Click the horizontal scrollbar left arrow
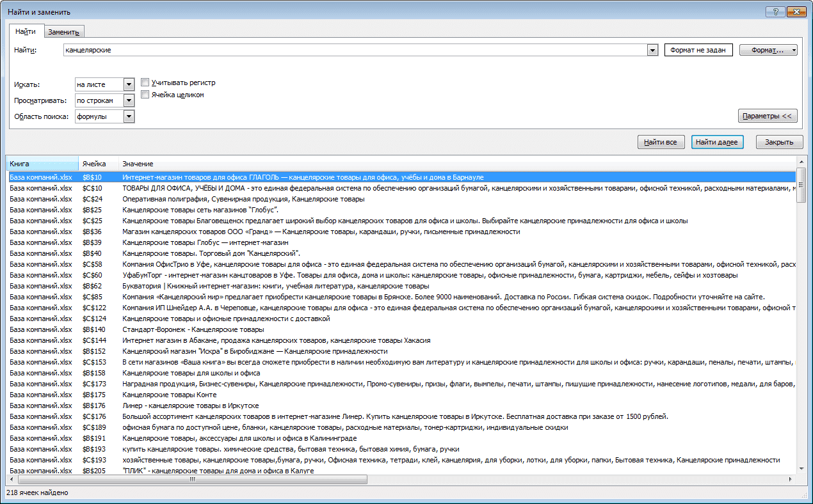This screenshot has width=813, height=504. (x=12, y=479)
